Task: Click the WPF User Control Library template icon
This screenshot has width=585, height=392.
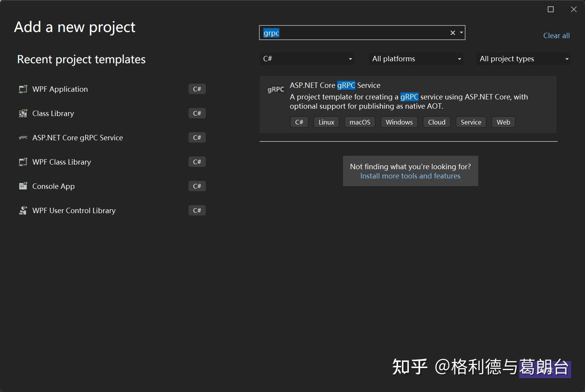Action: [23, 210]
